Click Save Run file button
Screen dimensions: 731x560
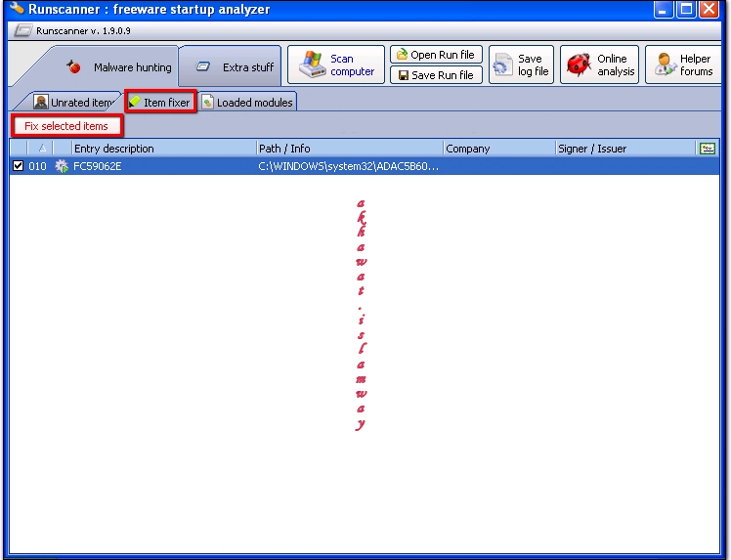point(436,75)
